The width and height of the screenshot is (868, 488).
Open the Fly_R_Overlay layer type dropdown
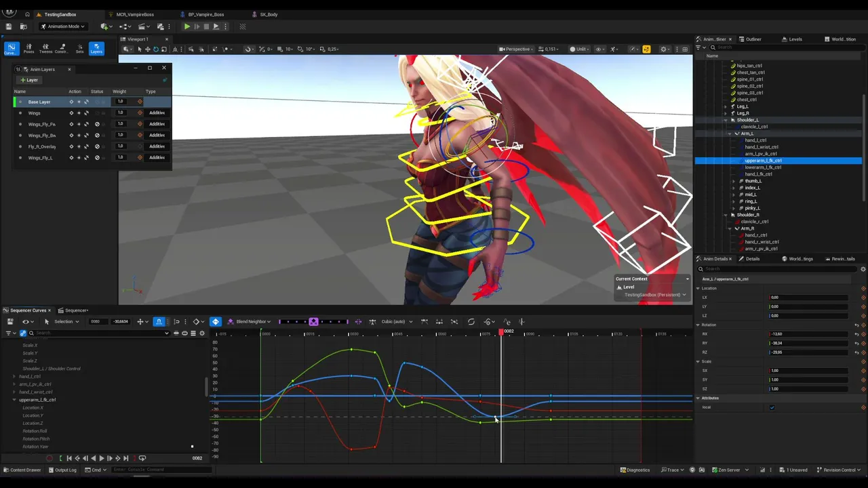pos(157,146)
